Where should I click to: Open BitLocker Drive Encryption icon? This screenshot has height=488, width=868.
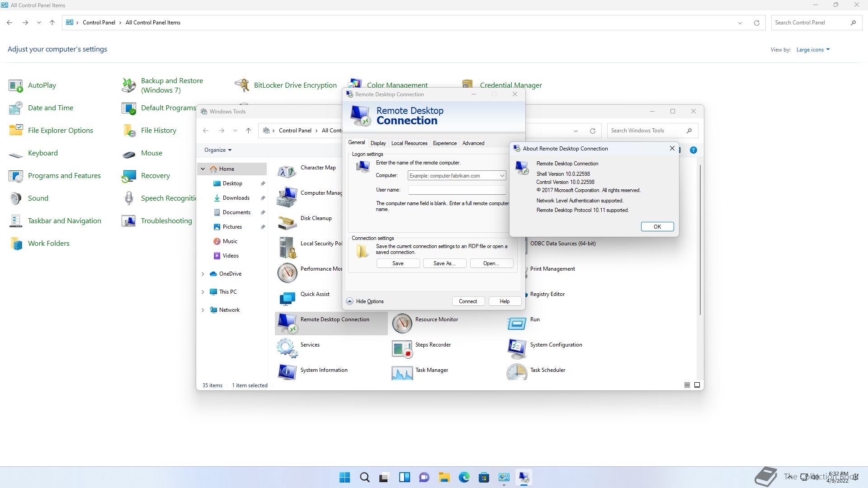242,85
